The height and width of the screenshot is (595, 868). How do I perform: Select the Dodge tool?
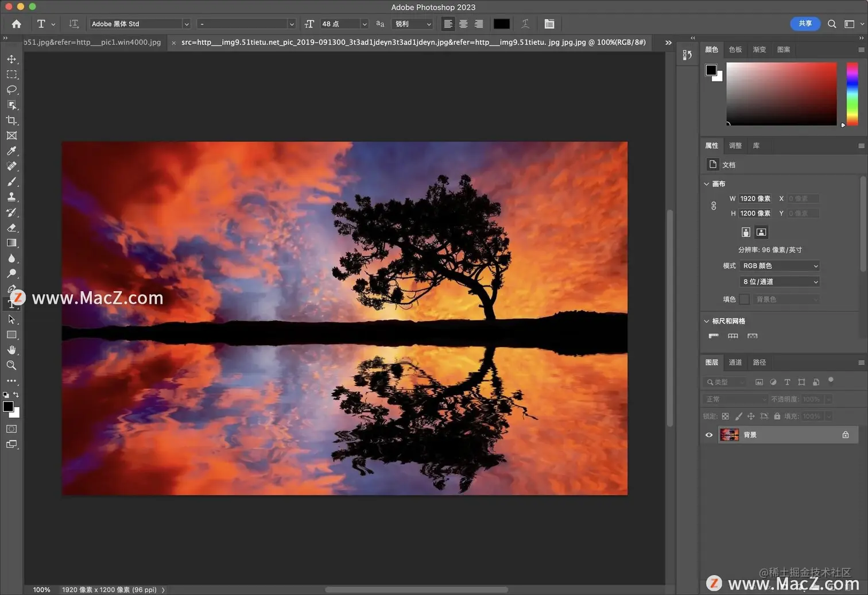11,273
